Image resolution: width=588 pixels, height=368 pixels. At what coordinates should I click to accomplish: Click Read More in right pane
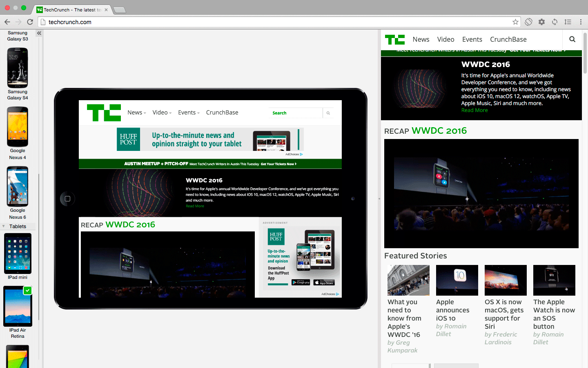[x=474, y=110]
